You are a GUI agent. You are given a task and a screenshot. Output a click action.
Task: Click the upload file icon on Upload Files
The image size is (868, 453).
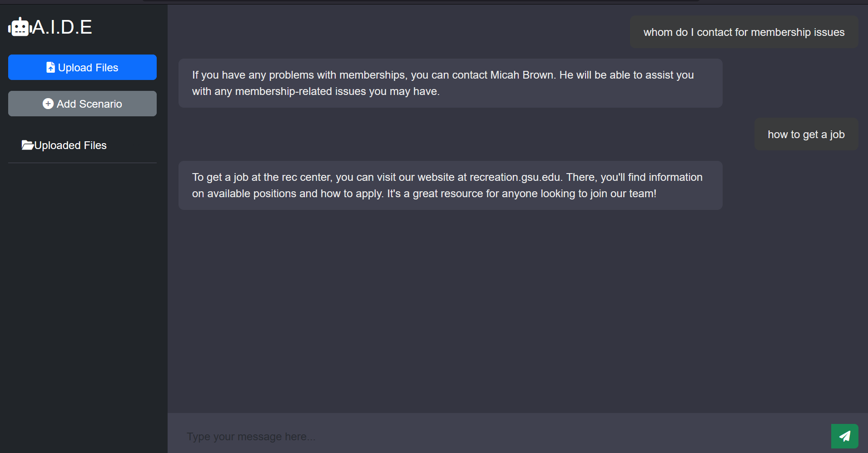pos(50,67)
